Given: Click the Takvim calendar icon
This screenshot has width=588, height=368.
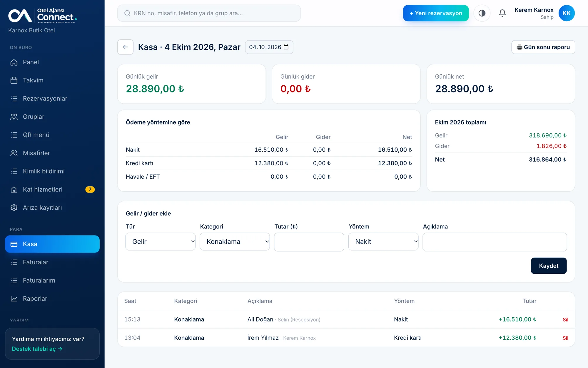Looking at the screenshot, I should point(14,80).
